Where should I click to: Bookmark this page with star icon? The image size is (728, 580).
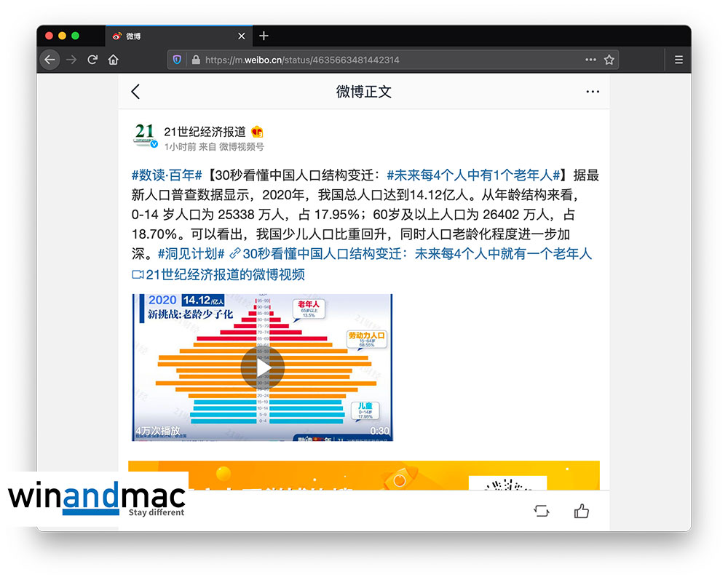(609, 60)
